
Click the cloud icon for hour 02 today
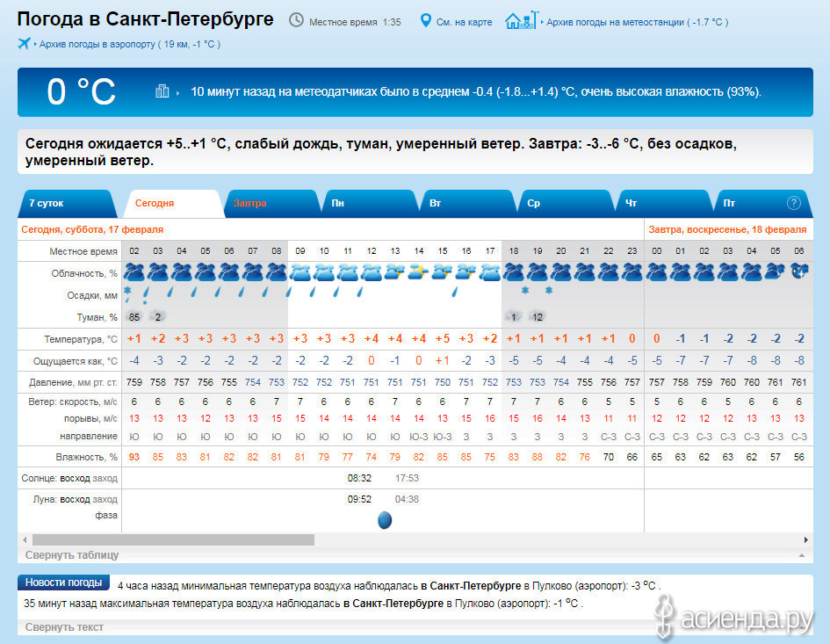point(134,272)
